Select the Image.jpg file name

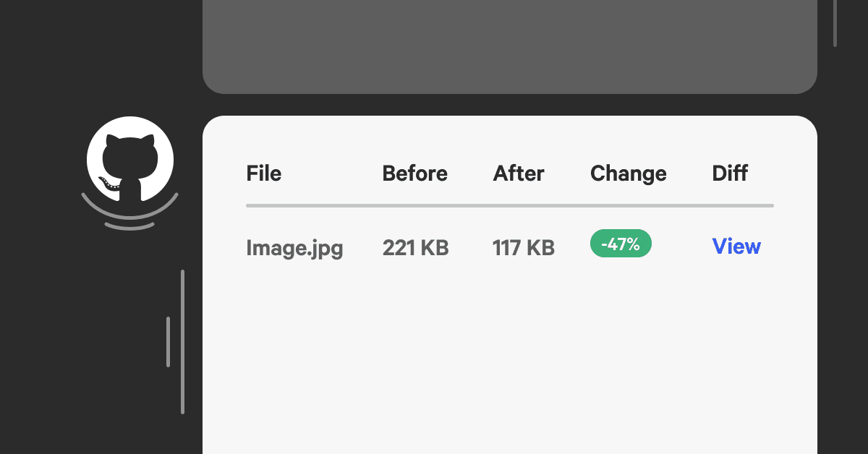[x=294, y=248]
